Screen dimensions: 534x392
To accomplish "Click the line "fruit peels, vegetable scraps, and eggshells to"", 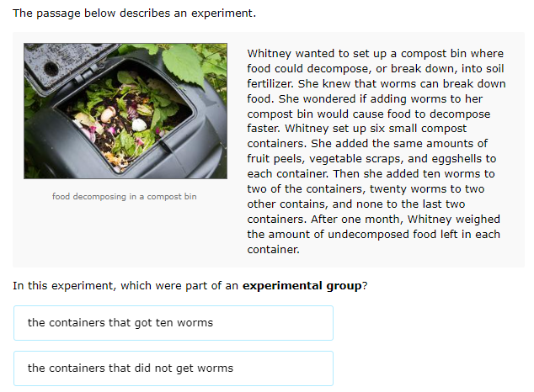I will pyautogui.click(x=371, y=159).
